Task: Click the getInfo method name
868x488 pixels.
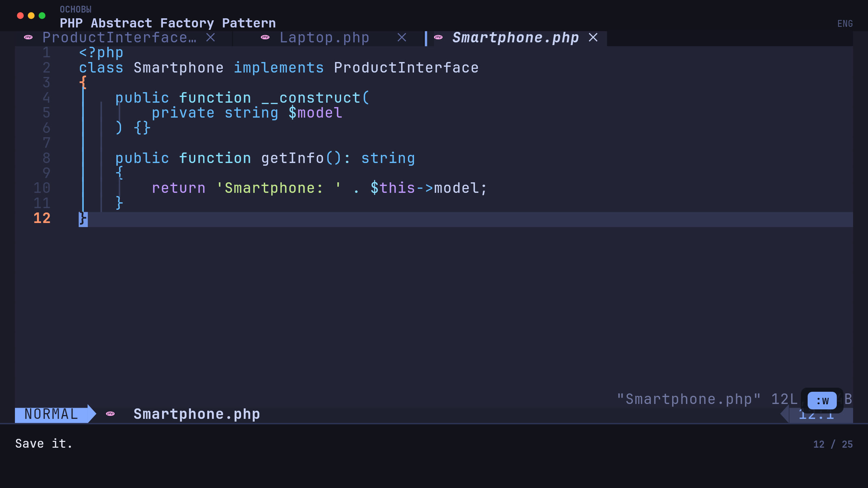Action: click(293, 158)
